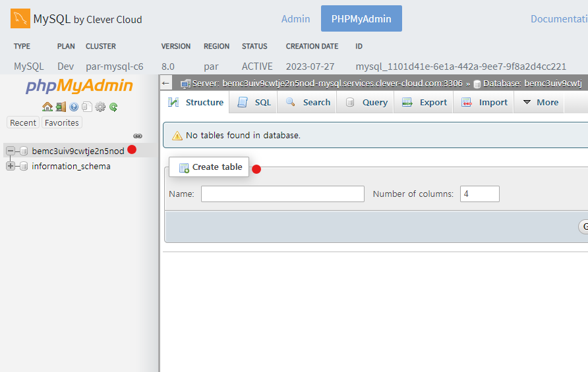The width and height of the screenshot is (588, 372).
Task: Click the ACTIVE status value
Action: click(257, 66)
